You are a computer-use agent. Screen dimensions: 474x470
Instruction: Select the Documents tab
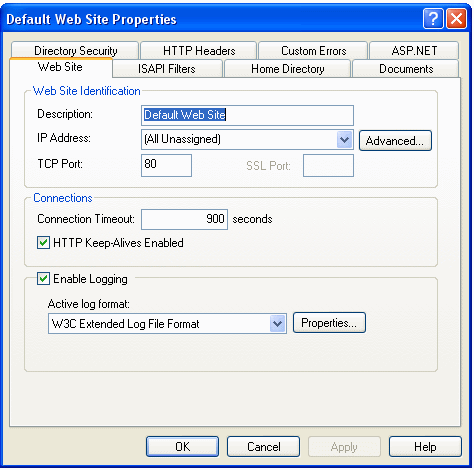pos(406,69)
